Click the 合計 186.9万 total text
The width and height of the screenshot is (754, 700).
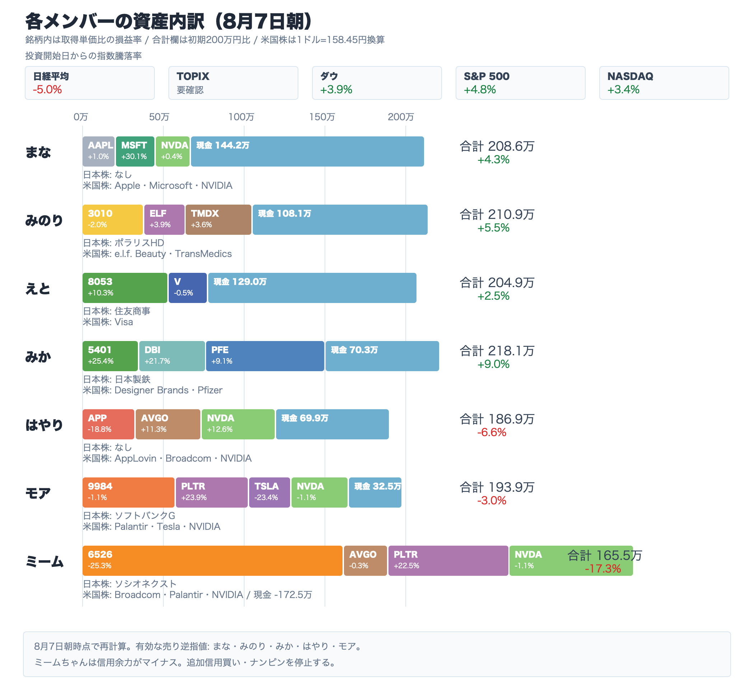pos(497,419)
